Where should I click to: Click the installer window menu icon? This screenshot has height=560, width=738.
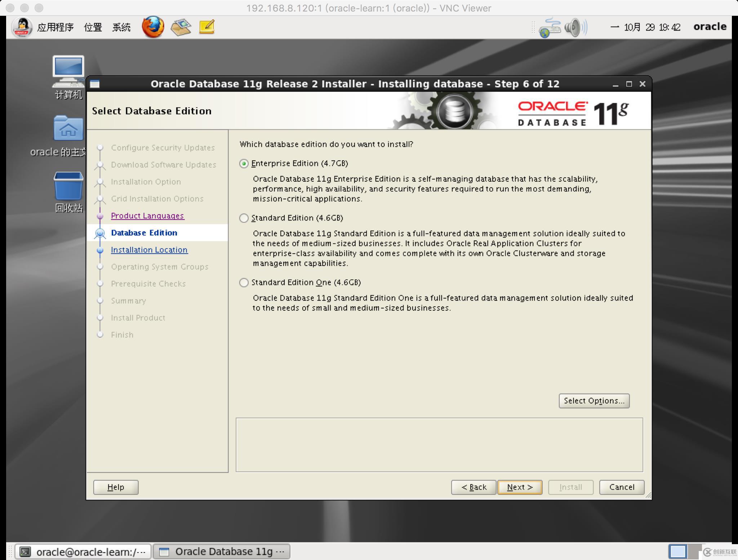(95, 84)
